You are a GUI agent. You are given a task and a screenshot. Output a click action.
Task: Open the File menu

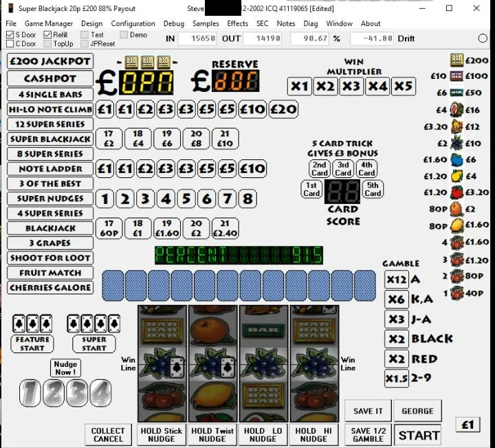[11, 23]
